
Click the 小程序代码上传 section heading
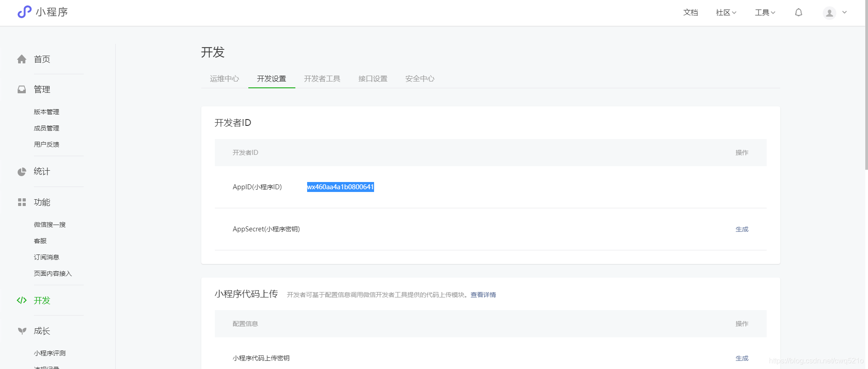[246, 294]
